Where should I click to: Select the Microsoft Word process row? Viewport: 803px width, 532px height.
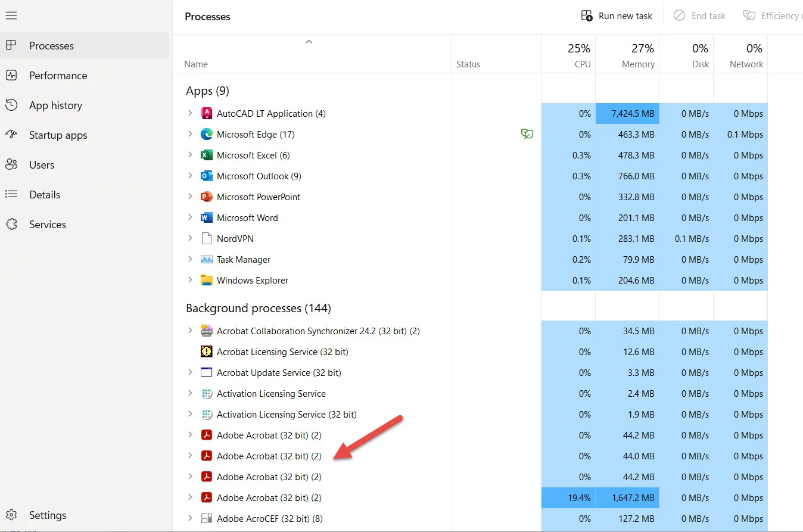tap(470, 217)
